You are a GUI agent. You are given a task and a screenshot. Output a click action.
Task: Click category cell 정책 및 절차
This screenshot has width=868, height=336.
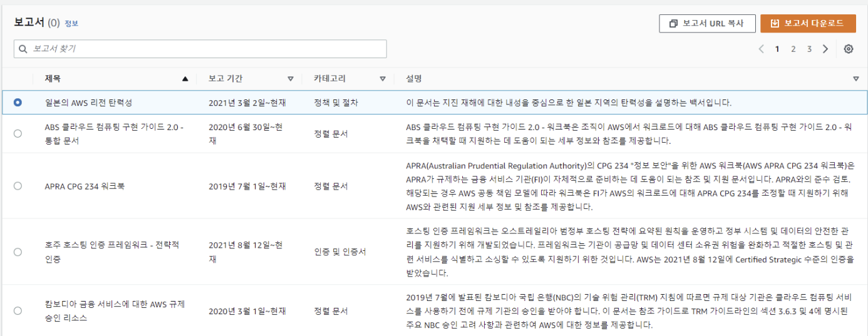click(336, 102)
